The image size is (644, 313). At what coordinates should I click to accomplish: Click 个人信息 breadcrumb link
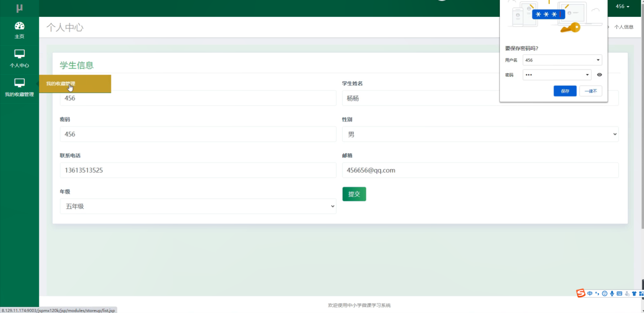624,27
